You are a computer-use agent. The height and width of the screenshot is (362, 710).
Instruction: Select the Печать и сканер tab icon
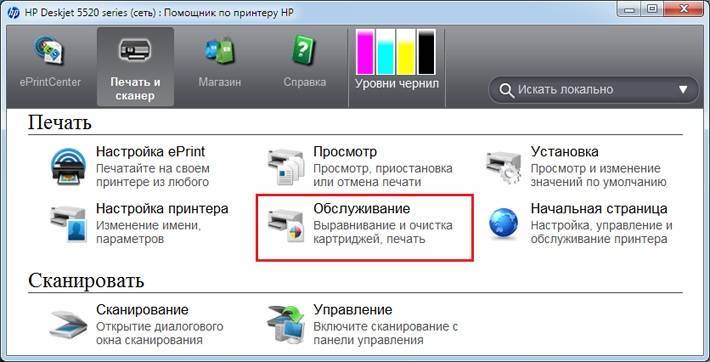(x=135, y=50)
